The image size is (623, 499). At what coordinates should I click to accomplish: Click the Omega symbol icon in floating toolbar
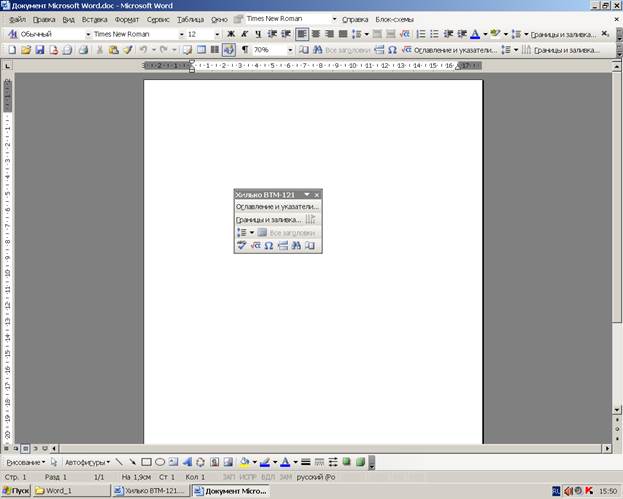[x=270, y=245]
